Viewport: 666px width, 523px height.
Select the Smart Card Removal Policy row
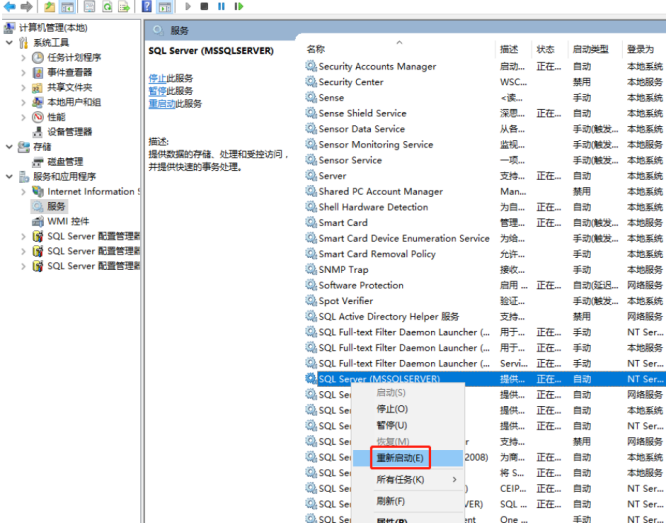pos(485,254)
